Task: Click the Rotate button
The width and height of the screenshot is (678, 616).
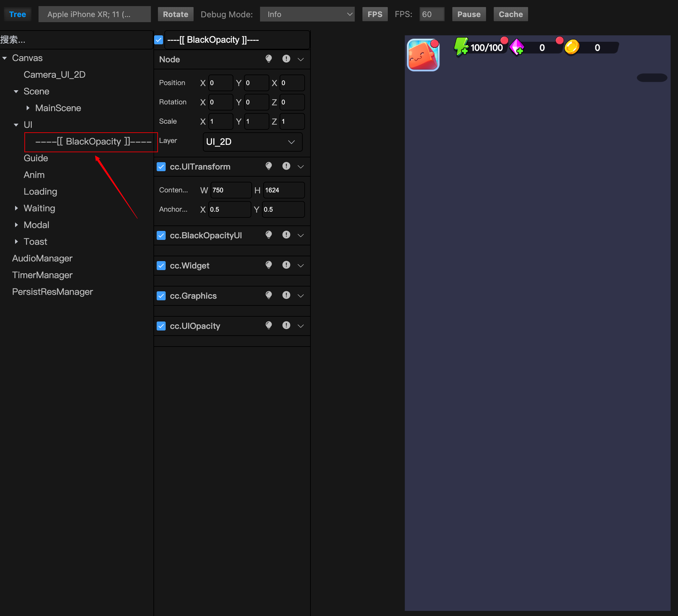Action: [x=175, y=14]
